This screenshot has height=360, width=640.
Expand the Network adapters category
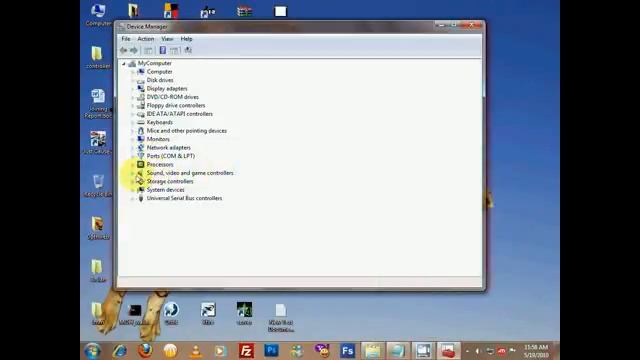click(x=132, y=148)
